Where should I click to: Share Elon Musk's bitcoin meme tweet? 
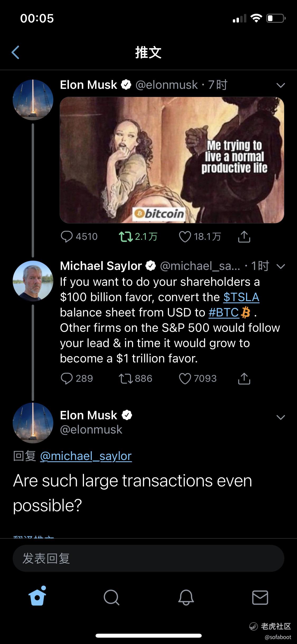[x=244, y=237]
